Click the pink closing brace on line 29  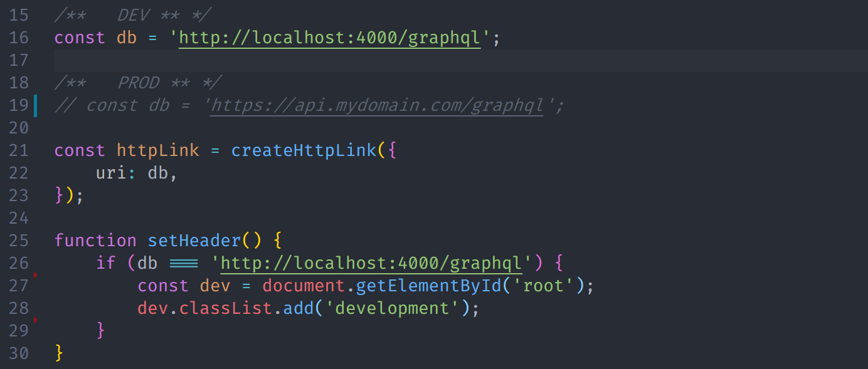click(101, 331)
